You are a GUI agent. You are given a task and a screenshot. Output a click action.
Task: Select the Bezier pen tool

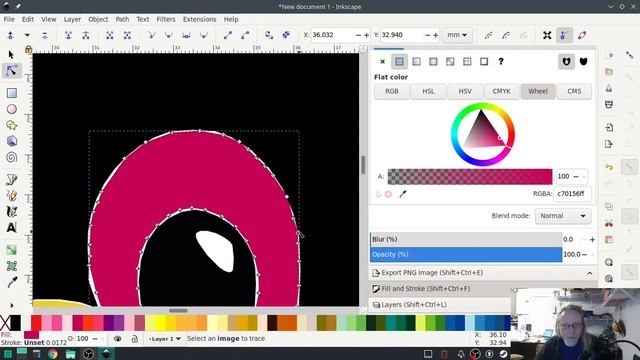tap(12, 179)
